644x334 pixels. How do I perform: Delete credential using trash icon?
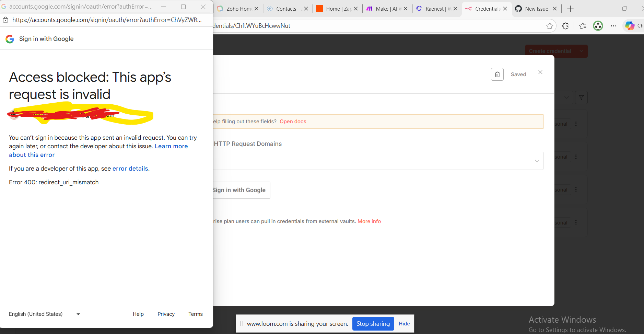[497, 74]
